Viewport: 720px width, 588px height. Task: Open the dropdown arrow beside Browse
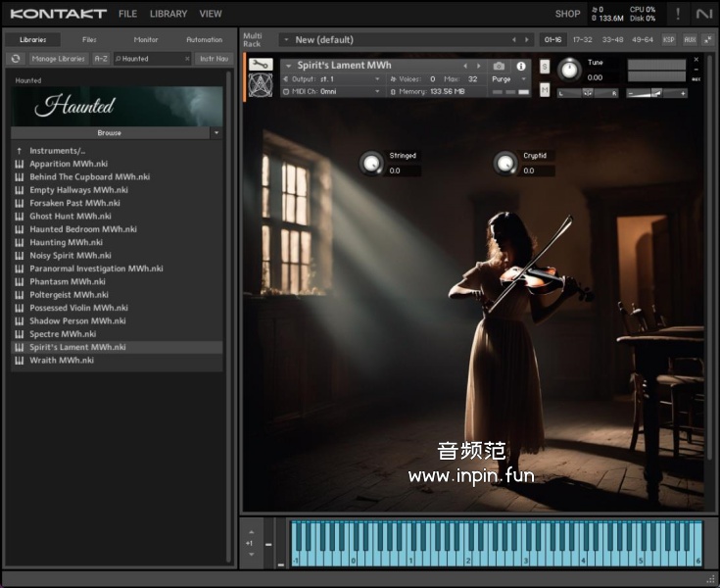216,132
